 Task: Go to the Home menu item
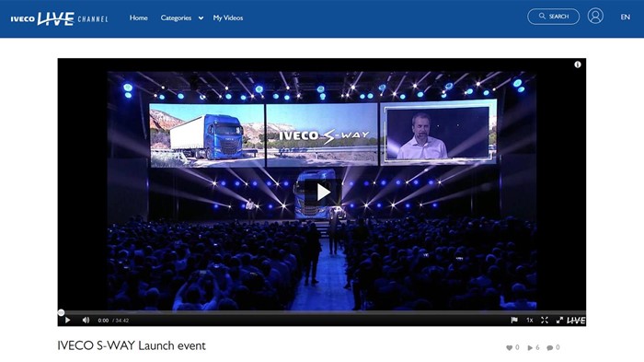point(138,18)
